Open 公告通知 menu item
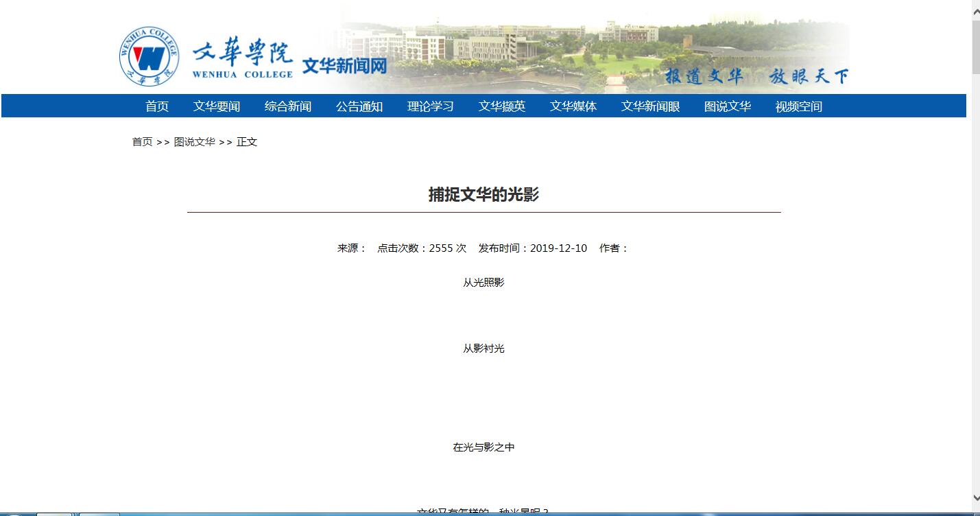 pos(359,106)
